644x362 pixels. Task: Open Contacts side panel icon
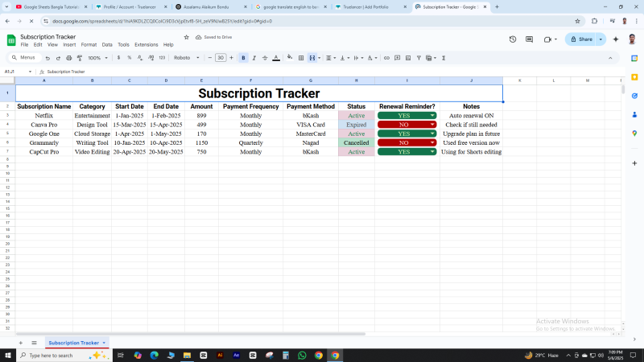pos(634,114)
